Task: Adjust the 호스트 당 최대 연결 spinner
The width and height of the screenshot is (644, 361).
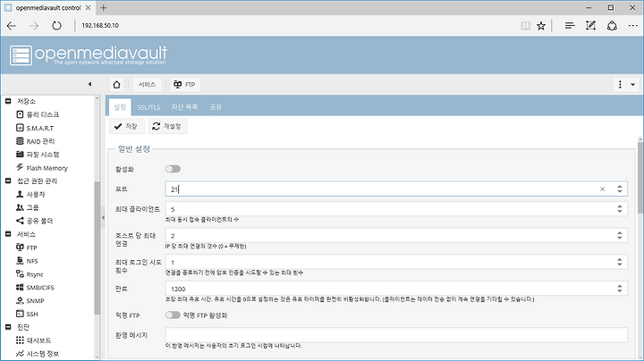Action: click(x=619, y=236)
